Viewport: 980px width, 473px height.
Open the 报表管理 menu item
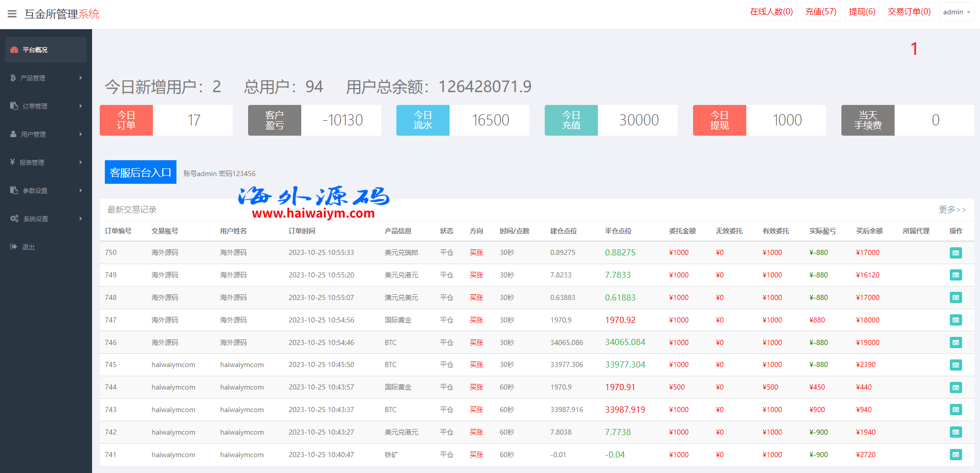tap(32, 162)
